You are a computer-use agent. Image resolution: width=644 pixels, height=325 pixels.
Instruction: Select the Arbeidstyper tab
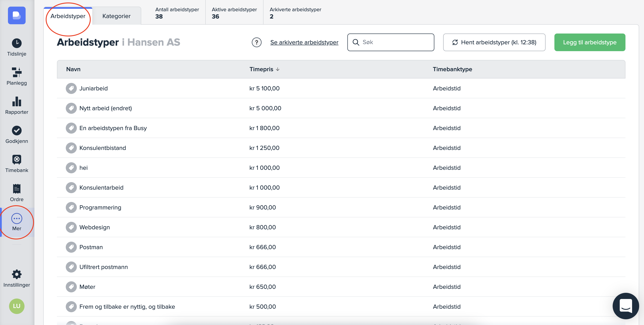click(68, 16)
